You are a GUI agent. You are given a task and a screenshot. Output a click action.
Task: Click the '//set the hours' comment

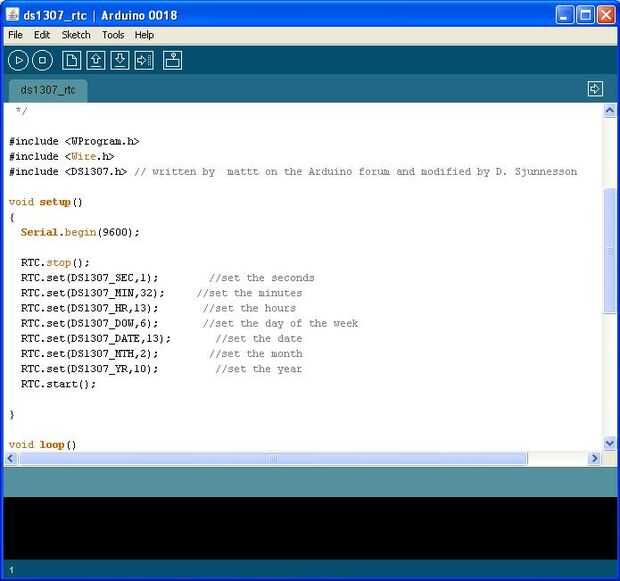pyautogui.click(x=249, y=308)
